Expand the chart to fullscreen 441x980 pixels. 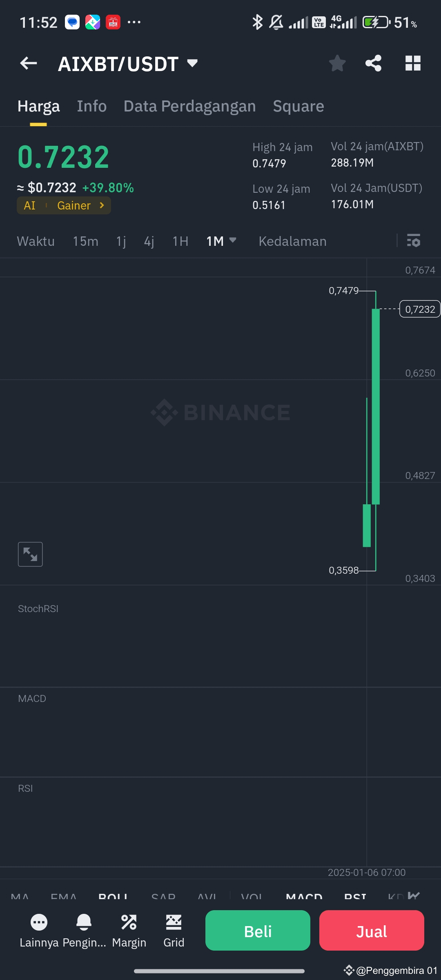click(x=30, y=554)
